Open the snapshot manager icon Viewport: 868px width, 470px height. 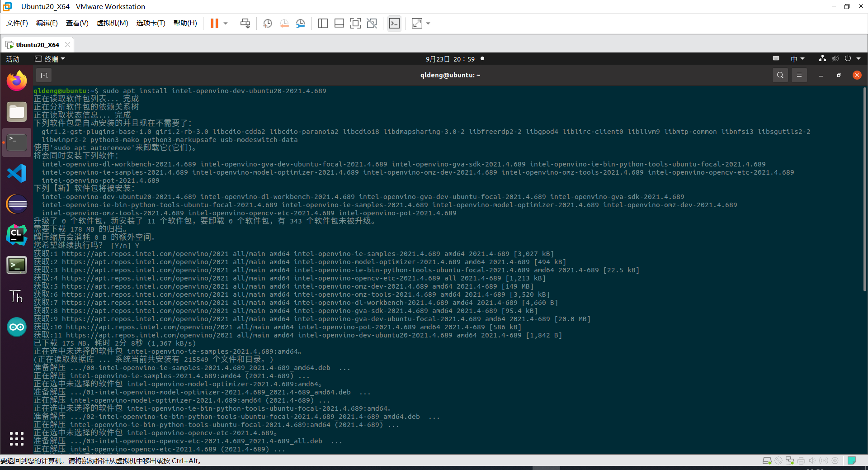coord(300,24)
